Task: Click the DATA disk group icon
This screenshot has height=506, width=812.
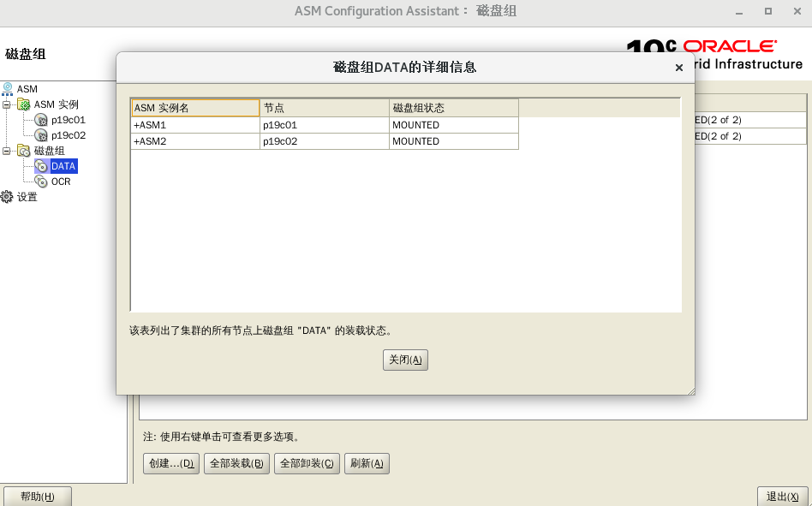Action: (x=41, y=166)
